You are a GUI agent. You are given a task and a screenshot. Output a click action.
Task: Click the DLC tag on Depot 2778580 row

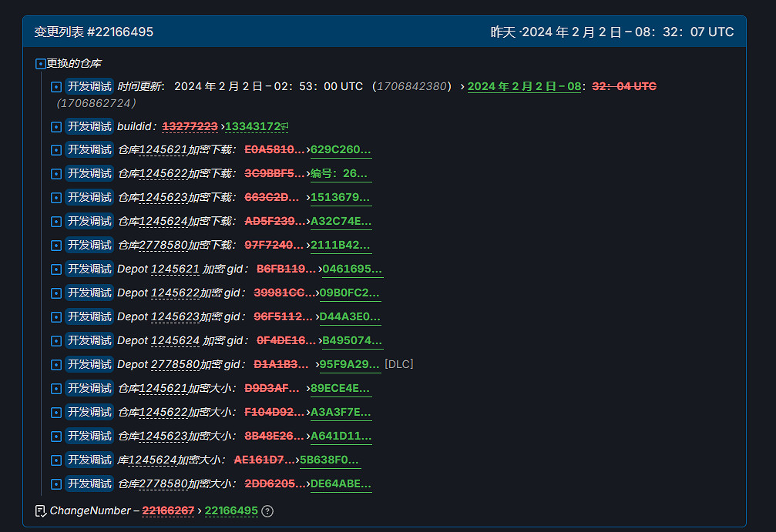coord(398,364)
